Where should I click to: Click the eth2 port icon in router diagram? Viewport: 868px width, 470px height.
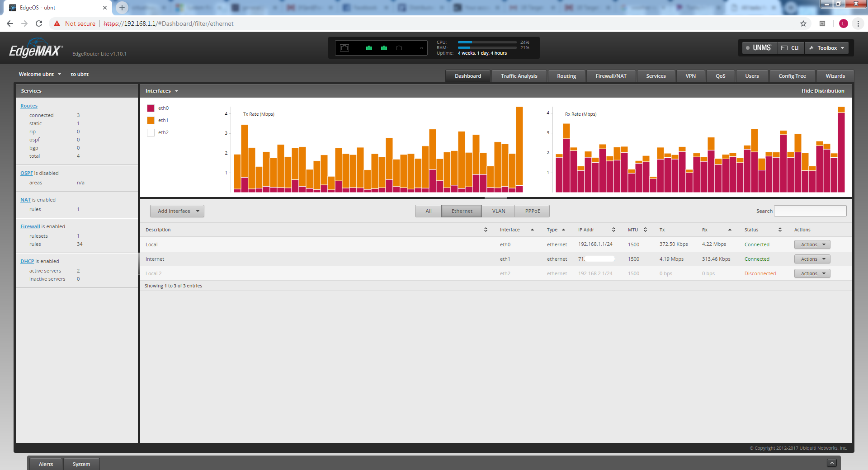pos(399,48)
